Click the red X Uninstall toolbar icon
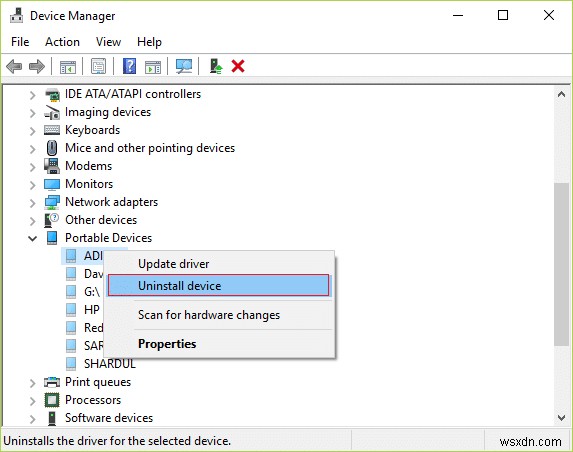The width and height of the screenshot is (573, 452). pyautogui.click(x=238, y=67)
